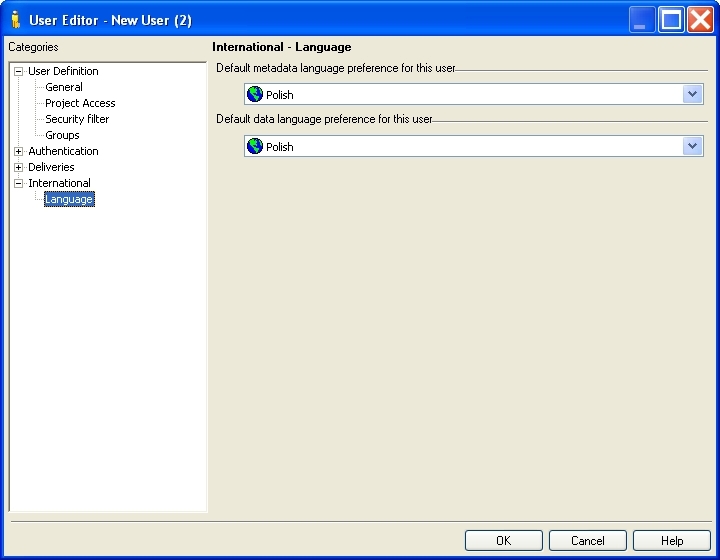The width and height of the screenshot is (720, 560).
Task: Expand the Deliveries tree node
Action: coord(18,167)
